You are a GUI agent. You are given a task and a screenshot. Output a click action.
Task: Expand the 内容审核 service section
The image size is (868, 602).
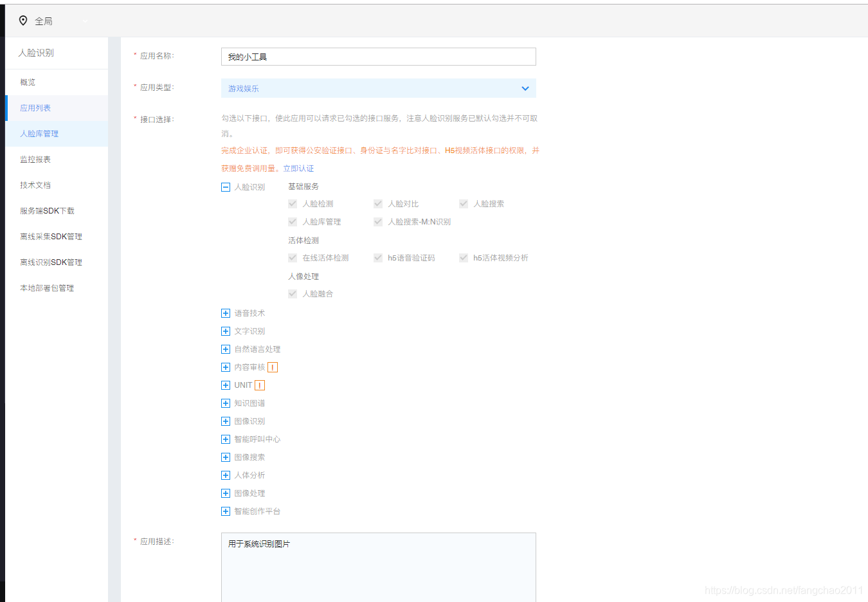[226, 367]
